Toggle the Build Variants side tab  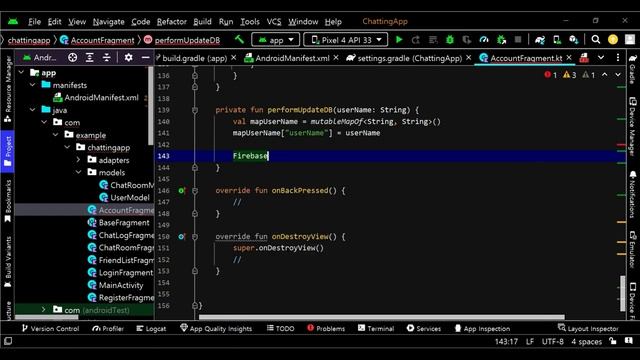coord(7,262)
